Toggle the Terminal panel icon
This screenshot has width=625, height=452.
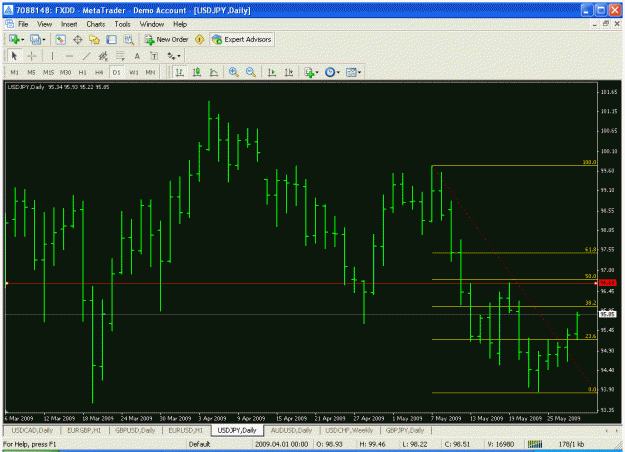click(x=112, y=39)
